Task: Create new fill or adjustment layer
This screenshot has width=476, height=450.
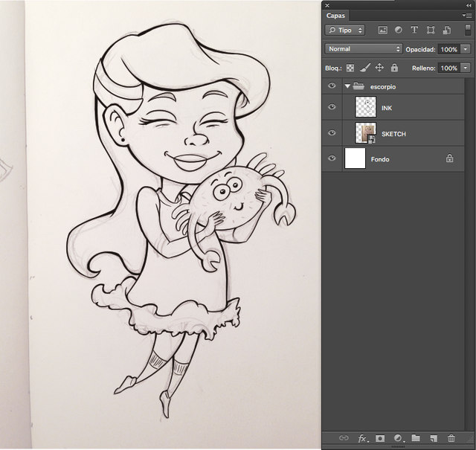Action: (399, 438)
